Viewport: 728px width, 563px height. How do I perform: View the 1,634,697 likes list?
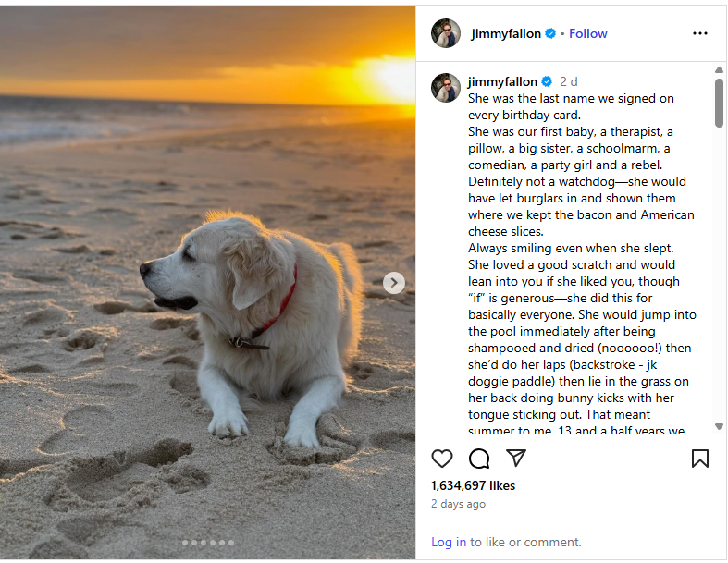pos(473,485)
